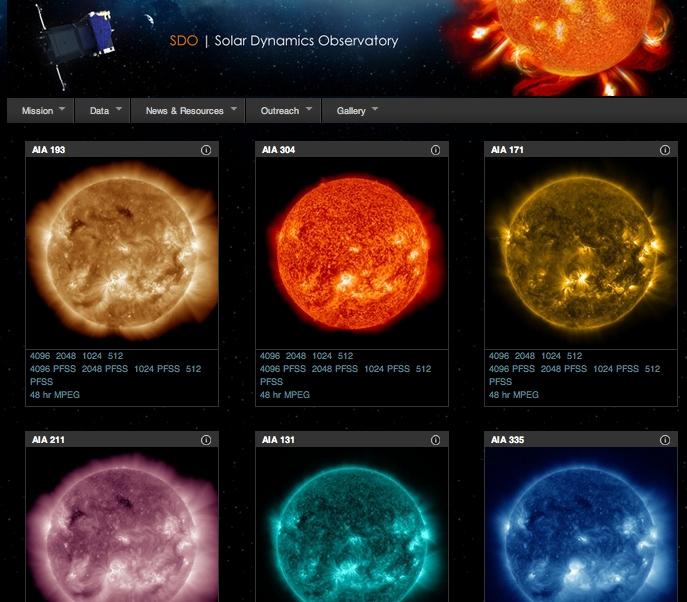
Task: Open the red AIA 304 sun image
Action: tap(350, 252)
